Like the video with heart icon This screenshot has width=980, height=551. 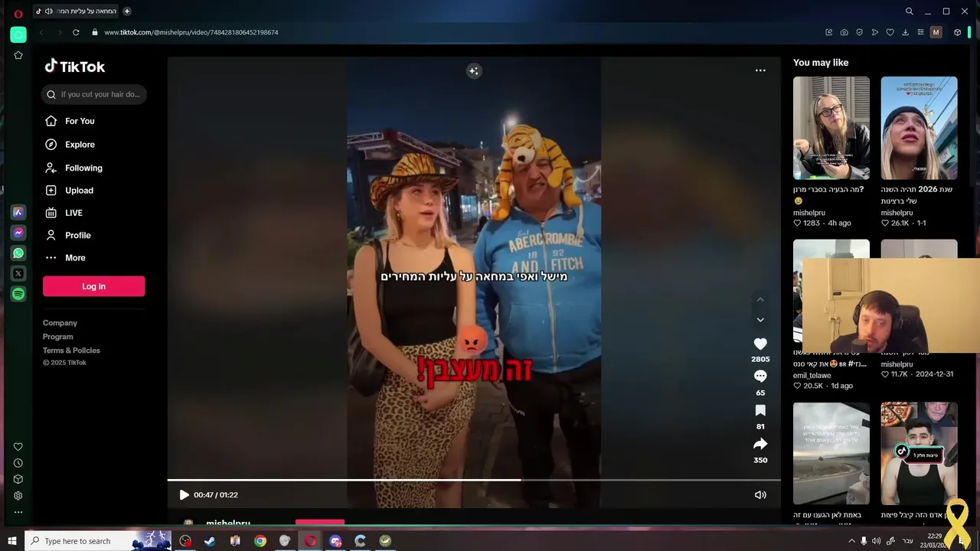(760, 344)
